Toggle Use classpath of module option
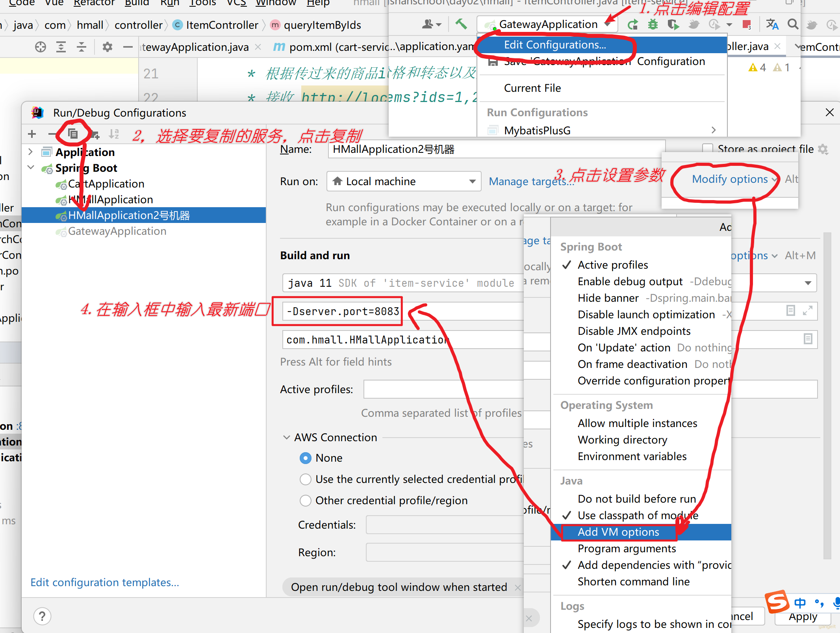This screenshot has height=633, width=840. point(641,515)
